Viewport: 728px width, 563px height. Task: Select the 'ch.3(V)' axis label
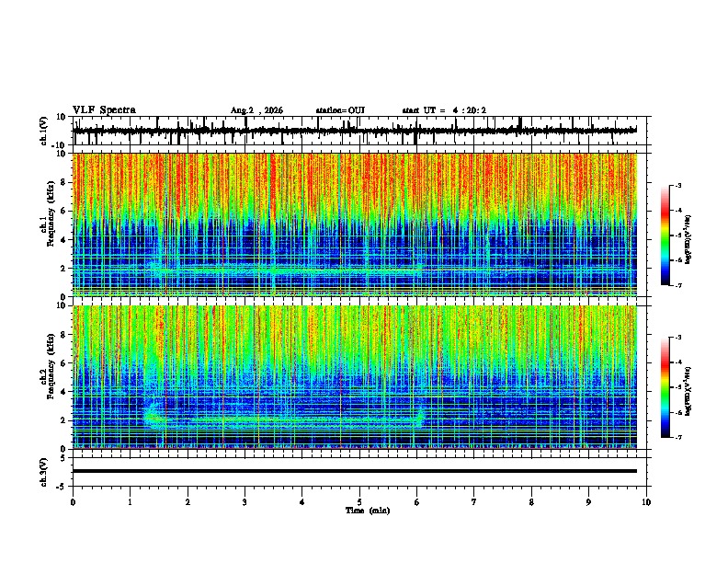[x=44, y=472]
